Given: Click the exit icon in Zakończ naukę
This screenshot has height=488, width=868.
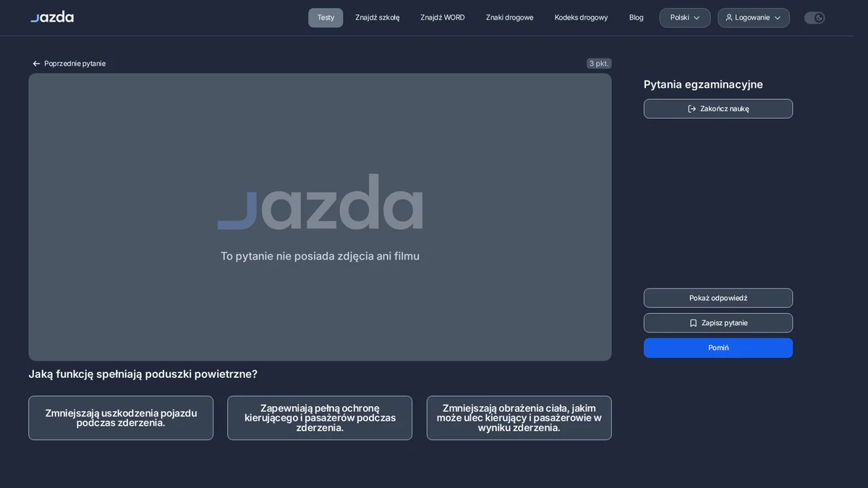Looking at the screenshot, I should coord(692,108).
